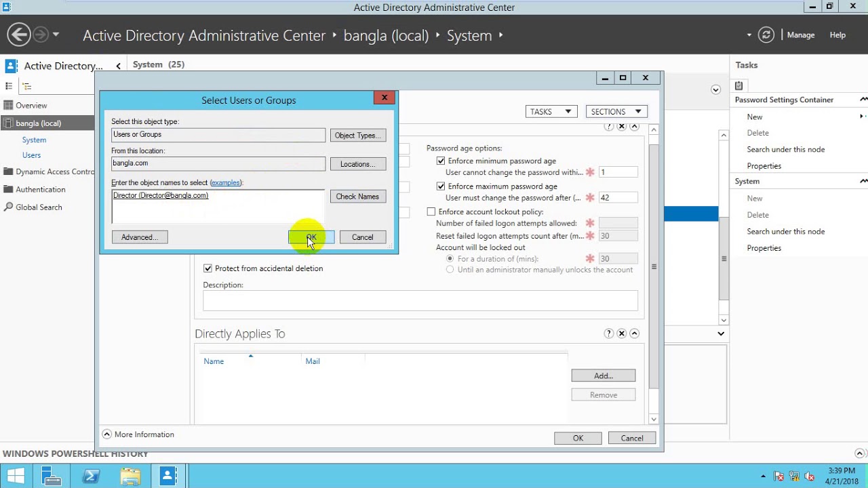Click Active Directory Administrative Center taskbar icon
Viewport: 868px width, 488px height.
click(169, 476)
